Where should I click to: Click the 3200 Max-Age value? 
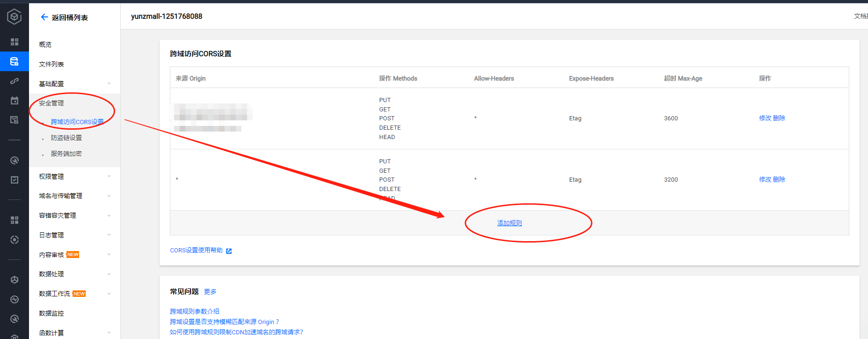coord(671,180)
